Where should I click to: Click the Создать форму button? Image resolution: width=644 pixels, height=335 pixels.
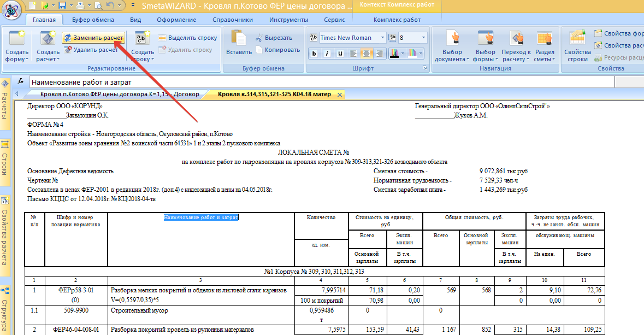coord(17,46)
